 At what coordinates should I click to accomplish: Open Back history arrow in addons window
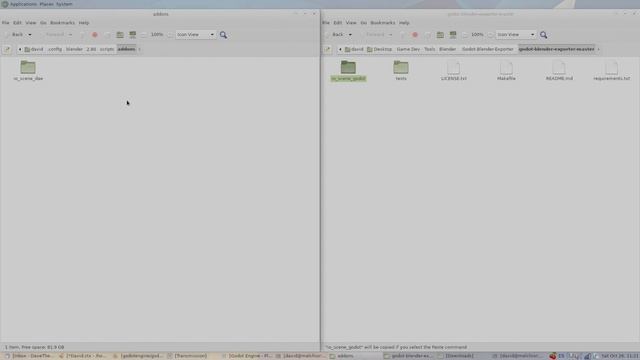(30, 35)
